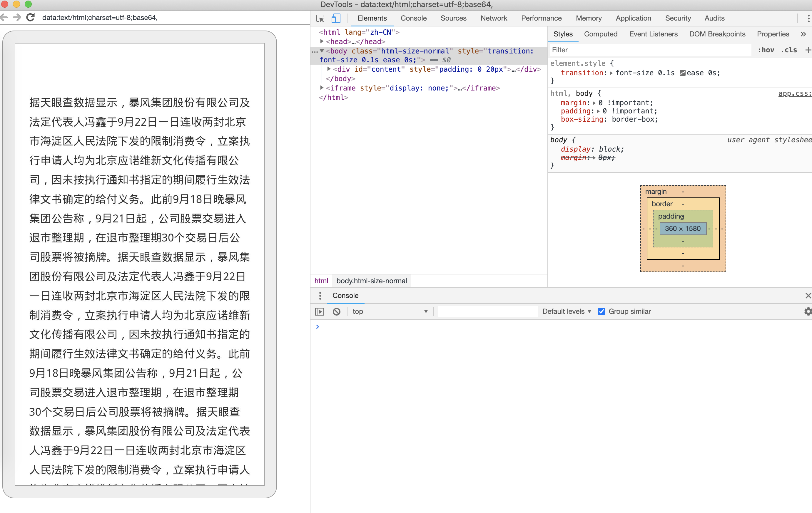The width and height of the screenshot is (812, 513).
Task: Switch to the Computed styles tab
Action: (601, 34)
